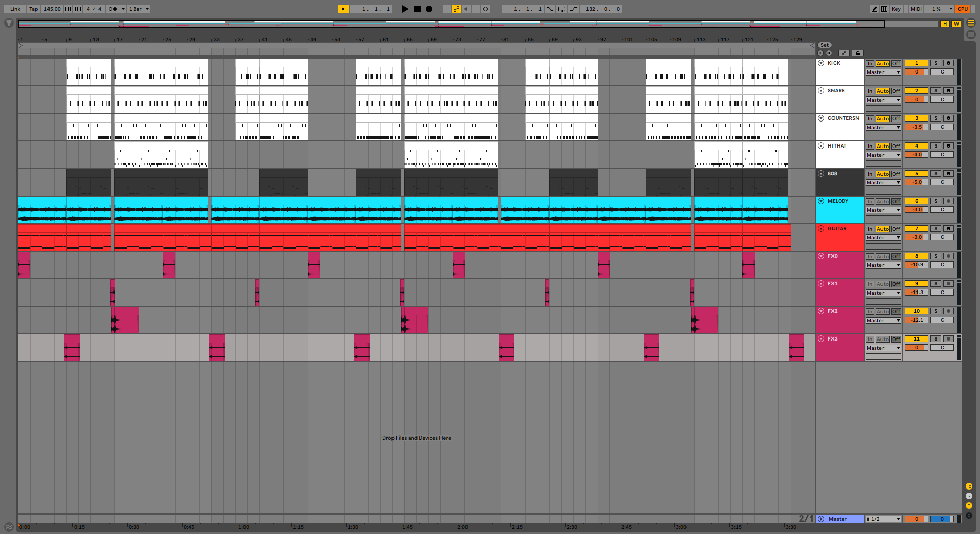Deactivate the COUNTERSN track activator 3
The width and height of the screenshot is (980, 534).
coord(917,118)
